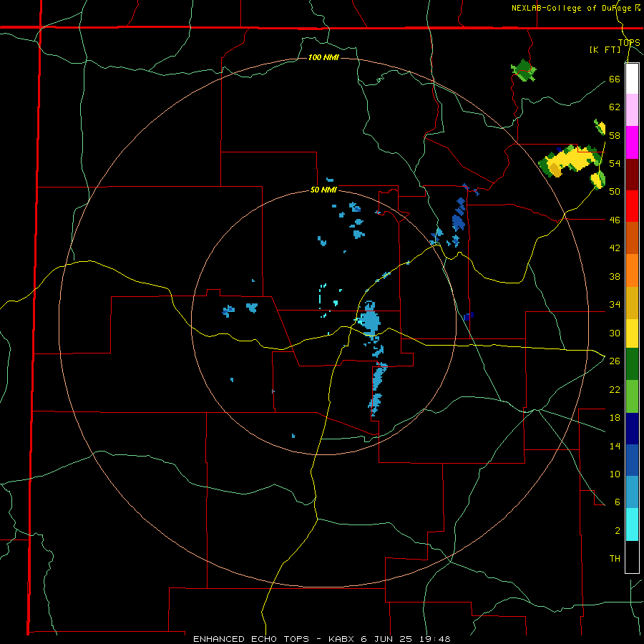This screenshot has height=644, width=644.
Task: Click the "26" scale label
Action: [615, 361]
